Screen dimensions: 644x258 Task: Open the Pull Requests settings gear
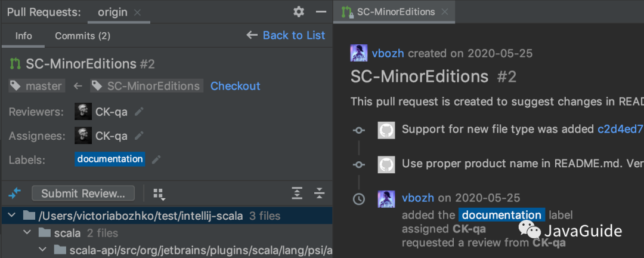[x=299, y=12]
